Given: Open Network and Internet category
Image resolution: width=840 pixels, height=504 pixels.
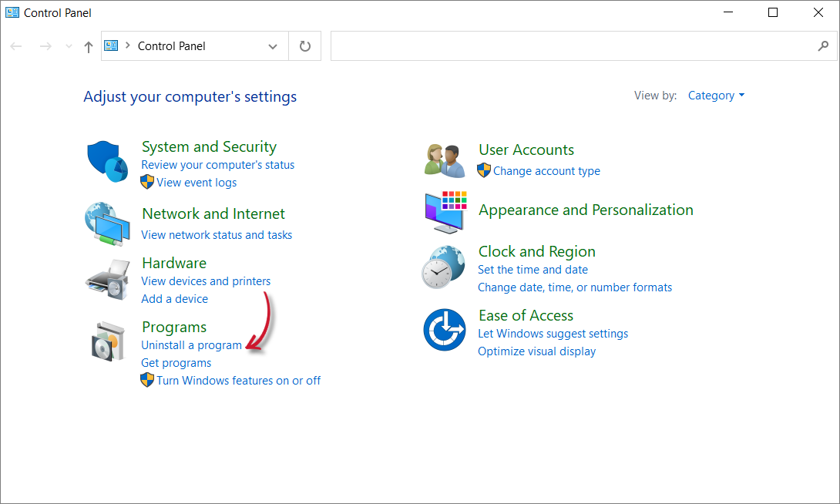Looking at the screenshot, I should point(213,213).
